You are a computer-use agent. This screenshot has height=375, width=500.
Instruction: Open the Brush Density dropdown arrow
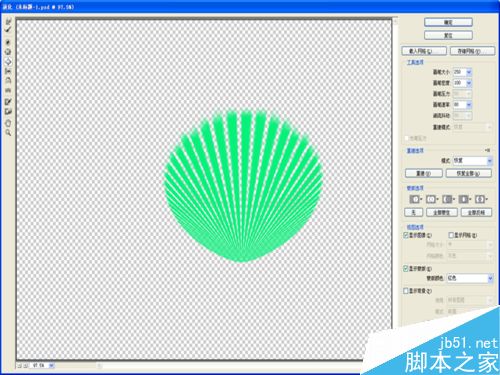click(x=469, y=83)
